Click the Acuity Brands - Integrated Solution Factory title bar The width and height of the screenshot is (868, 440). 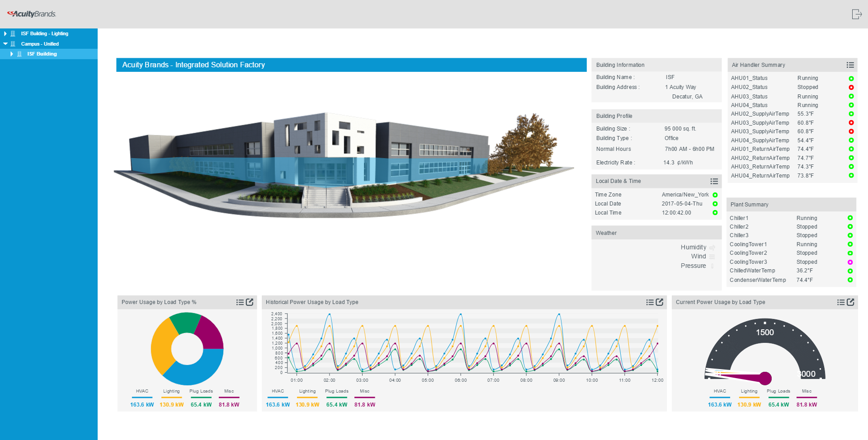point(351,65)
